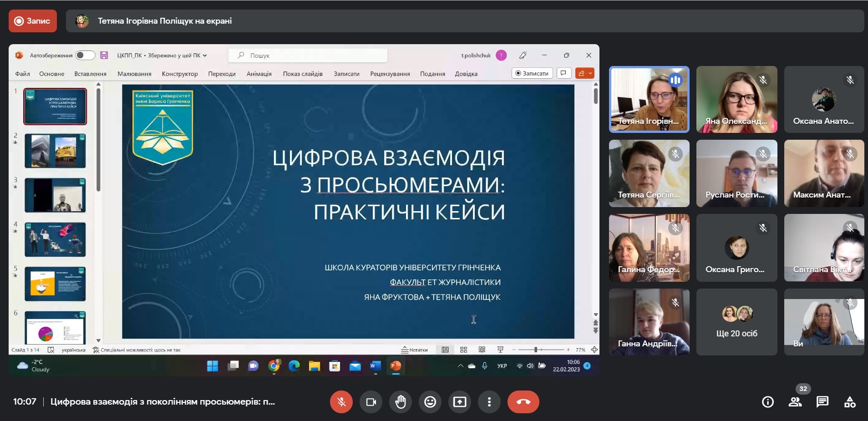Adjust the PowerPoint zoom slider
Image resolution: width=868 pixels, height=421 pixels.
click(x=536, y=350)
